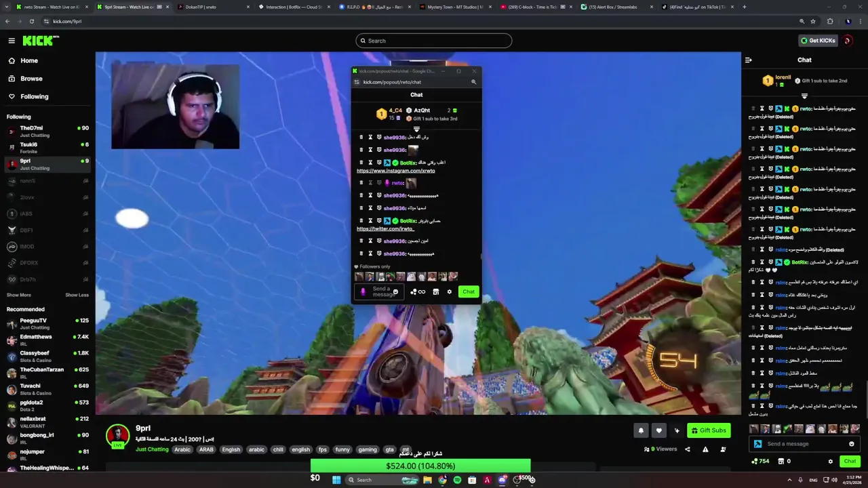Click the Gift Subs button
This screenshot has width=868, height=488.
pyautogui.click(x=709, y=430)
